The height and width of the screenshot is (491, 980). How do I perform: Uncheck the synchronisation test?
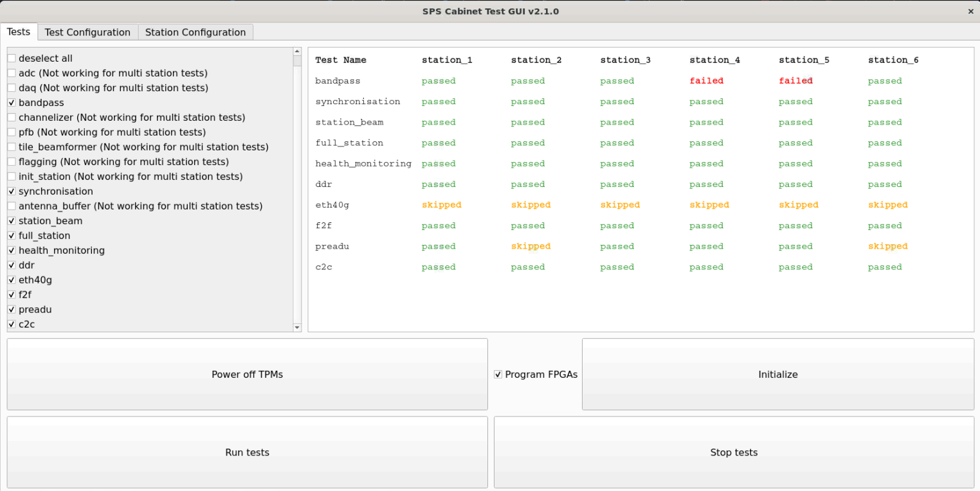[x=10, y=191]
